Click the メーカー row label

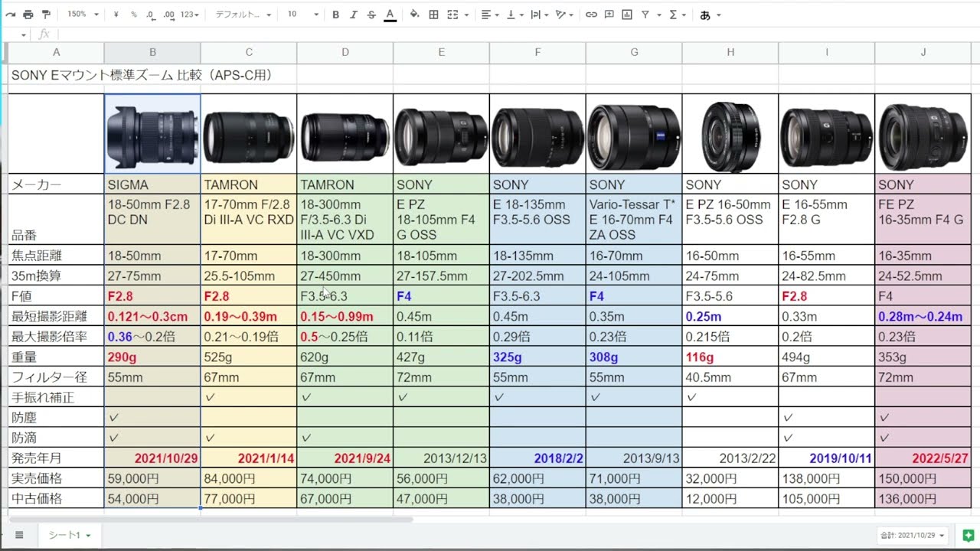[36, 185]
